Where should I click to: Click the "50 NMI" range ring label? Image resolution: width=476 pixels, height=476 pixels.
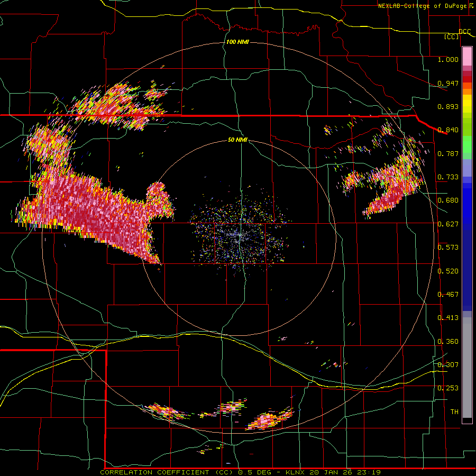point(237,140)
